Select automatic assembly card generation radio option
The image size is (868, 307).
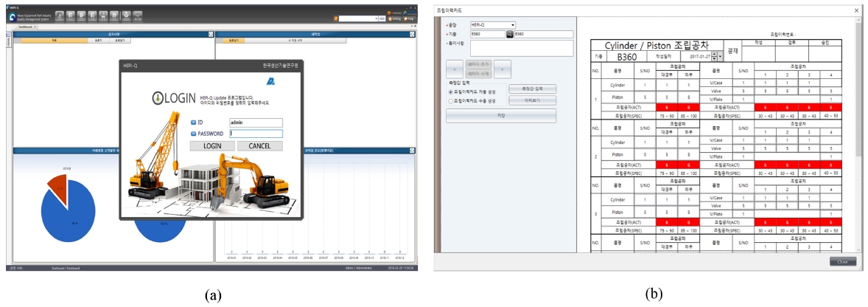[450, 92]
